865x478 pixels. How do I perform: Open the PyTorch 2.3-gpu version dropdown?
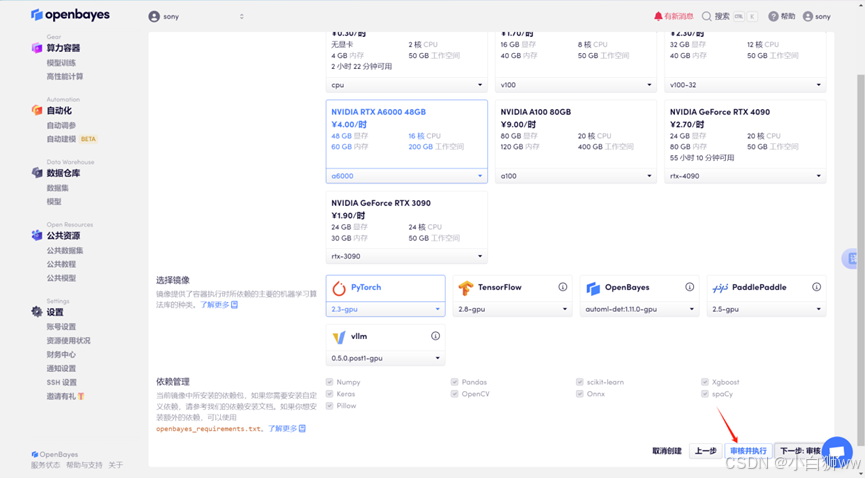(x=386, y=309)
